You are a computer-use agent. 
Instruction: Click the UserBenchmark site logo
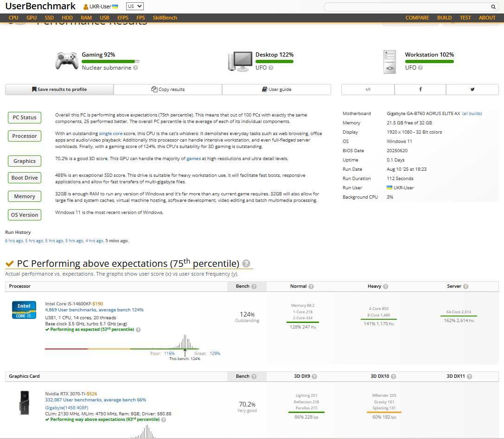pos(40,6)
